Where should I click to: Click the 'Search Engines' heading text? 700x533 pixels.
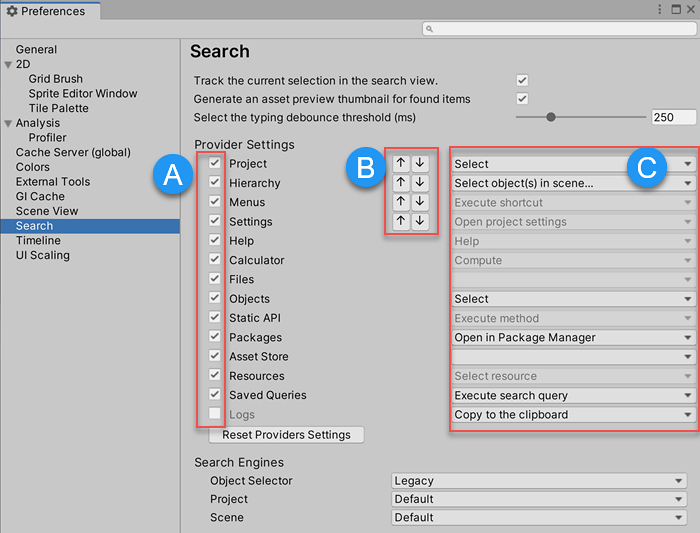tap(239, 462)
